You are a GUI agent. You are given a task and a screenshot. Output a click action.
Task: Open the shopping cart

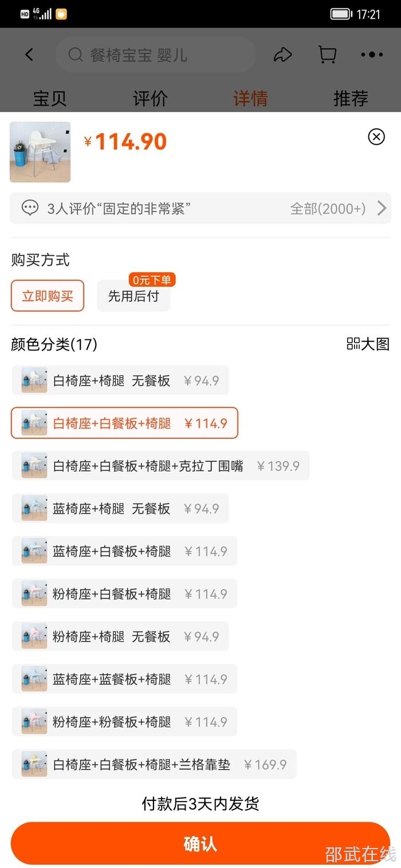(327, 55)
